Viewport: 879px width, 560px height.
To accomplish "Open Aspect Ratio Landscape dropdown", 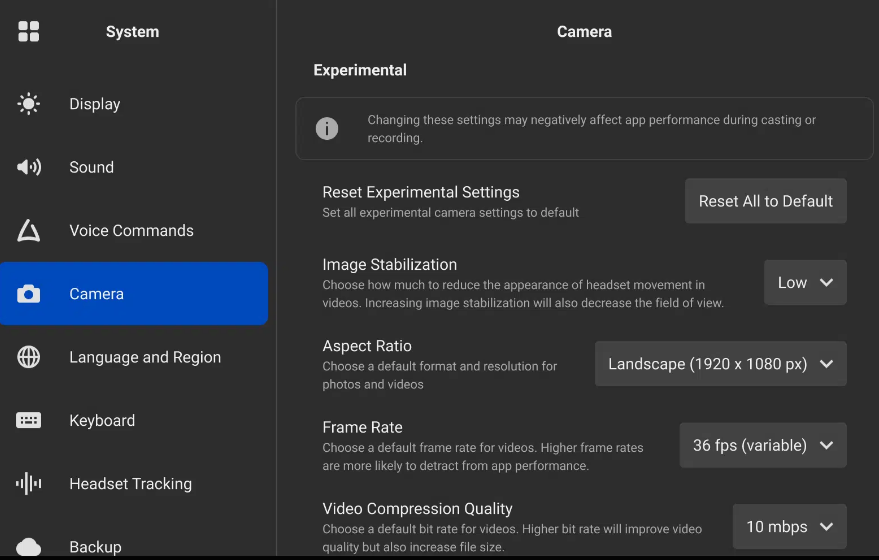I will [x=720, y=364].
